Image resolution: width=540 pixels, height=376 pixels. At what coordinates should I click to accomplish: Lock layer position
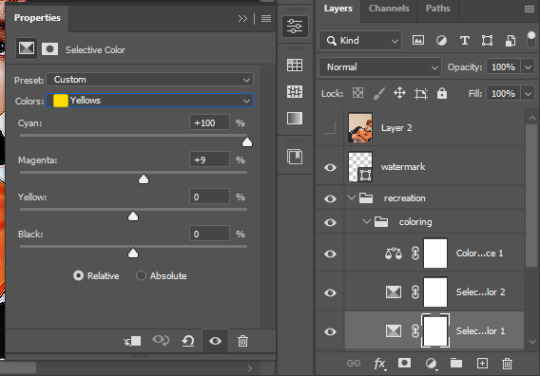pyautogui.click(x=399, y=93)
